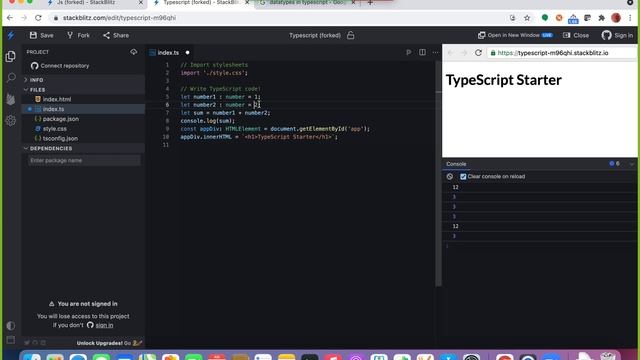Open the Share option
The width and height of the screenshot is (640, 360).
coord(116,36)
